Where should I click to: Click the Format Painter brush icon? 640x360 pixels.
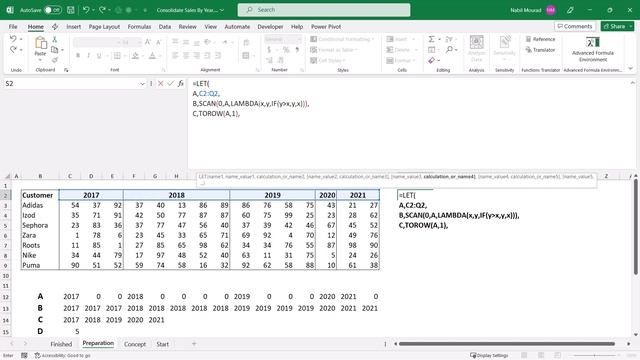click(x=55, y=60)
